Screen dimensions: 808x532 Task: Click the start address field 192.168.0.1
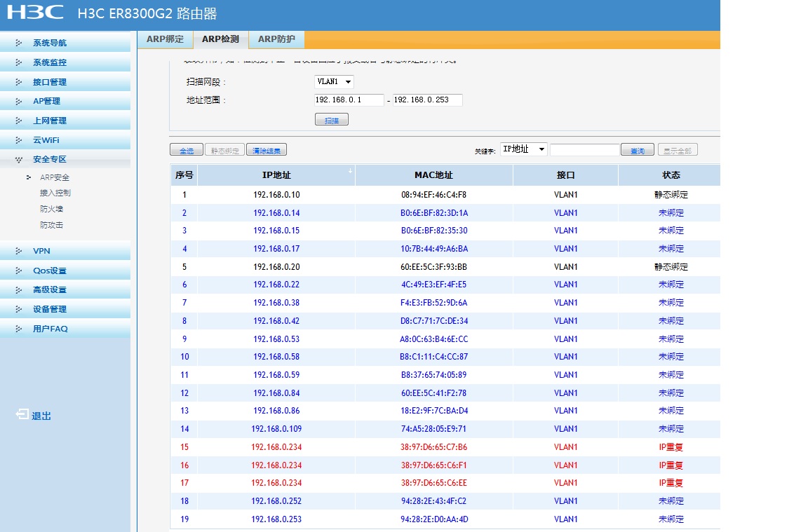click(x=349, y=100)
